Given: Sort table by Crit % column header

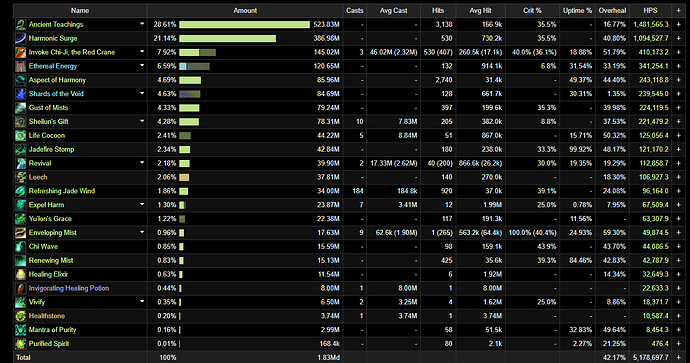Looking at the screenshot, I should 532,11.
